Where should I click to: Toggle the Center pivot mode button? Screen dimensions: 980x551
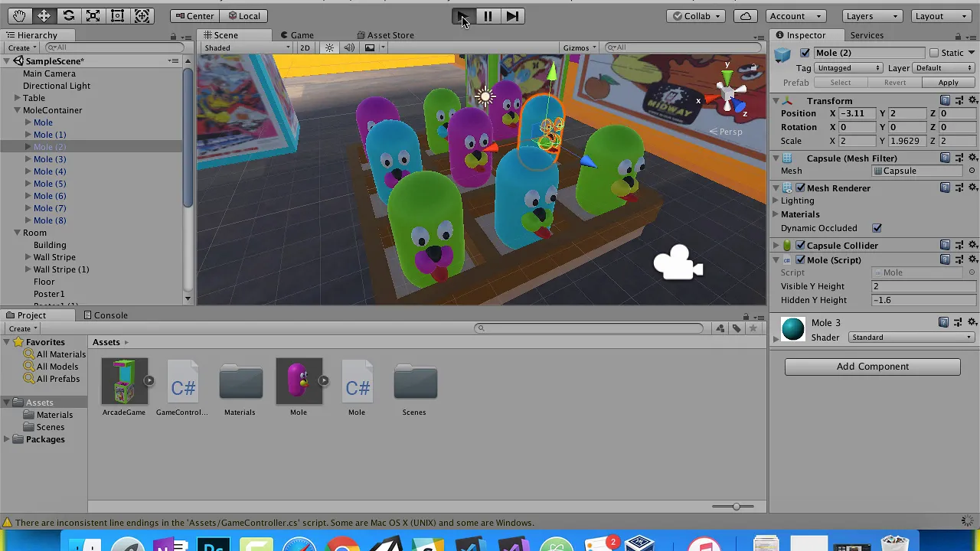coord(194,15)
